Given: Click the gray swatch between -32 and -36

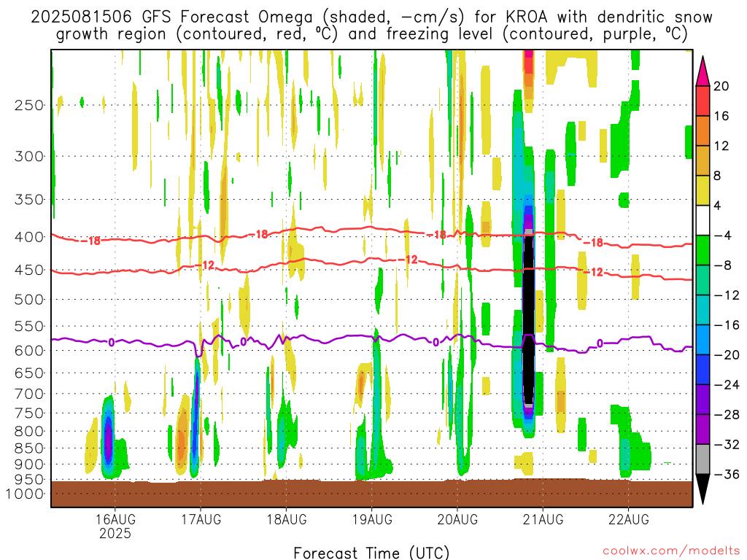Looking at the screenshot, I should pyautogui.click(x=703, y=459).
